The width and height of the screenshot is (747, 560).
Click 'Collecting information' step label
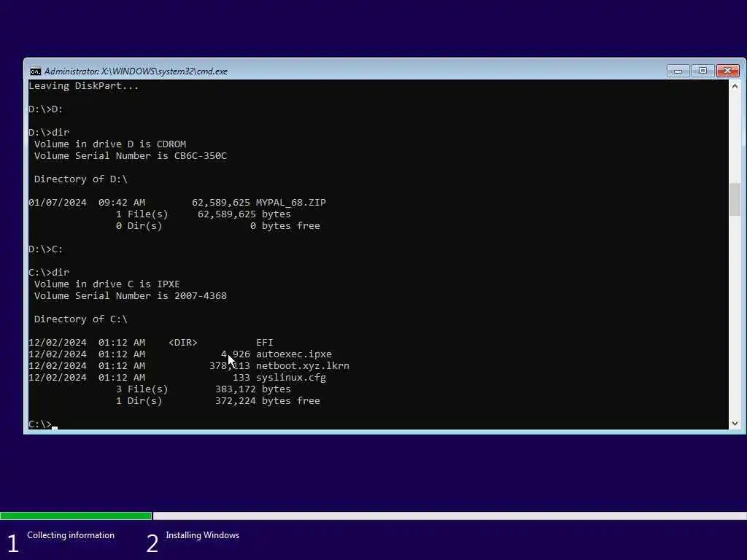[x=71, y=535]
